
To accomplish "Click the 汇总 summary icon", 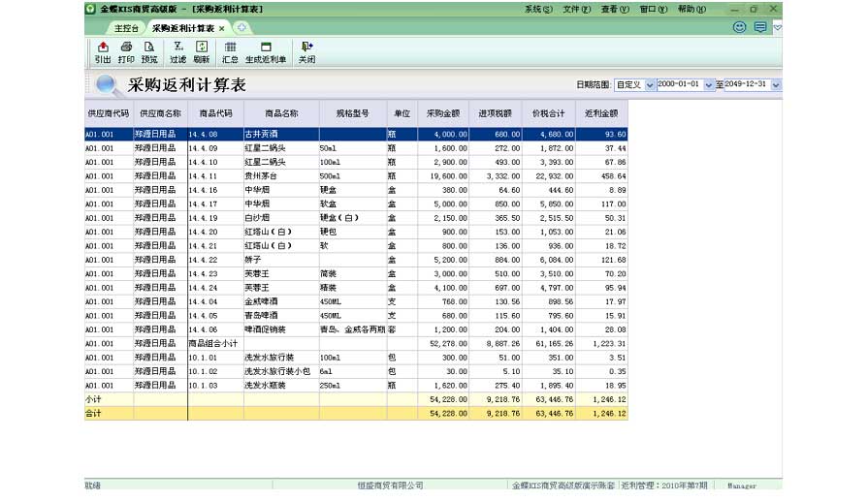I will point(230,51).
